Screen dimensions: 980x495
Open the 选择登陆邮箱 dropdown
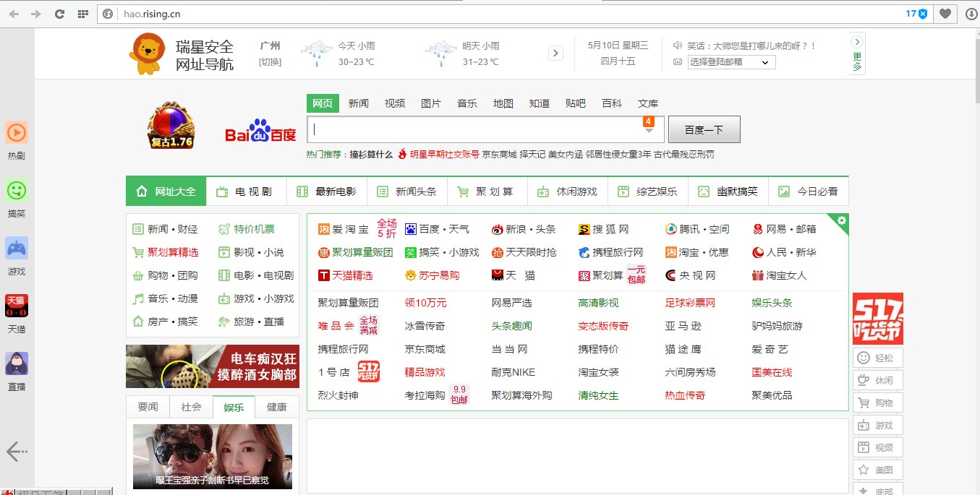click(731, 62)
